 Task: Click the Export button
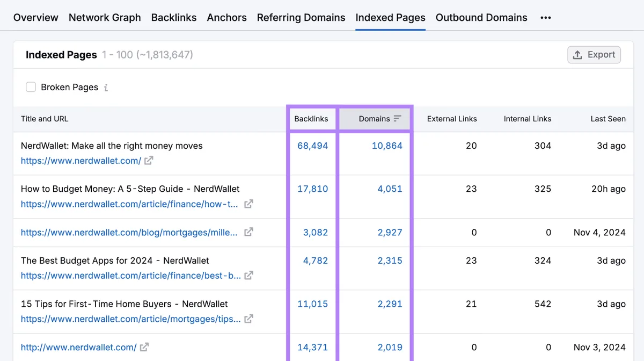tap(594, 55)
